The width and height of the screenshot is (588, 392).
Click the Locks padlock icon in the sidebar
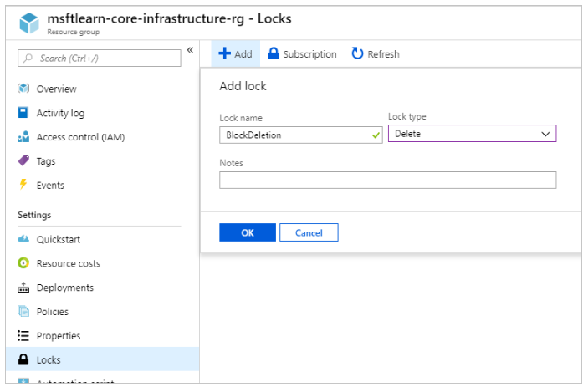pyautogui.click(x=23, y=359)
